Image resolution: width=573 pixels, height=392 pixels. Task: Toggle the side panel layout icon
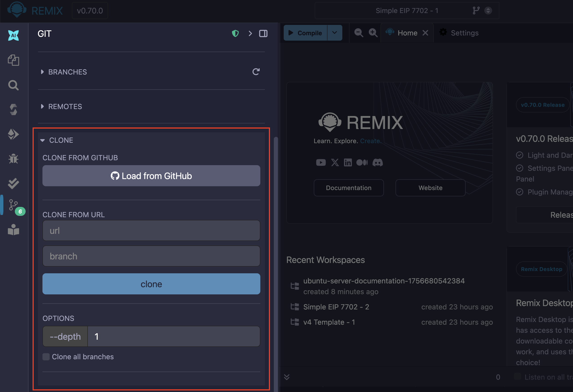(263, 33)
